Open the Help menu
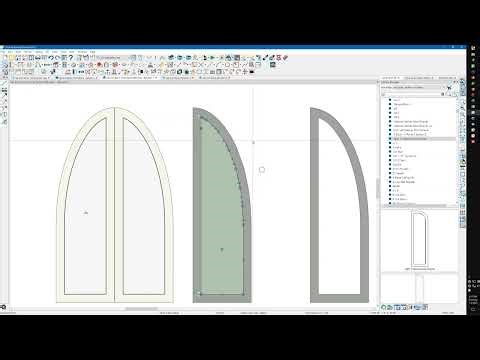480x360 pixels. (93, 52)
